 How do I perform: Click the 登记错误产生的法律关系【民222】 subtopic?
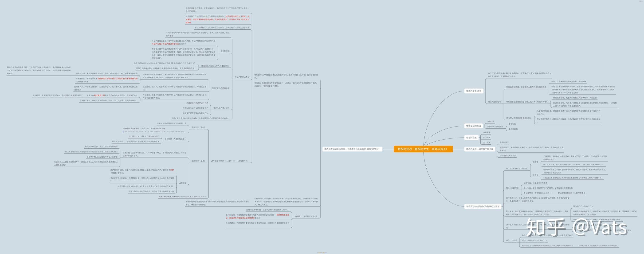coord(215,66)
